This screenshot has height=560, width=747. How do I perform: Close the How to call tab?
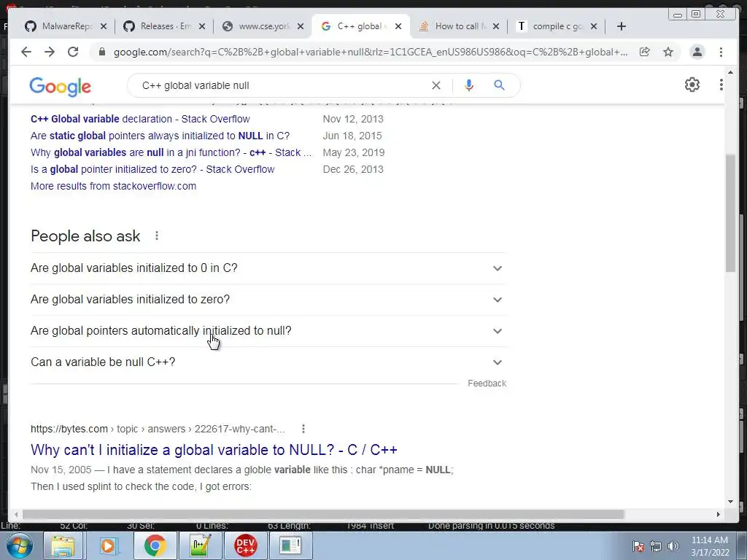point(496,26)
